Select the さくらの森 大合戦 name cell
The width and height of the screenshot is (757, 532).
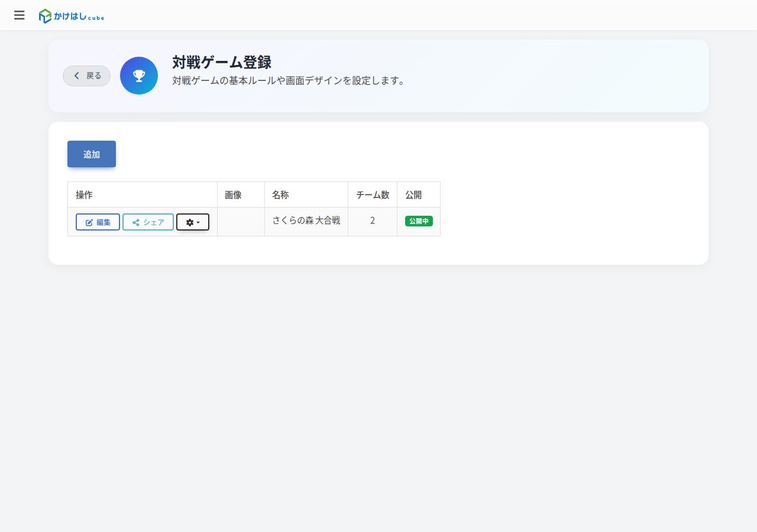click(x=306, y=222)
